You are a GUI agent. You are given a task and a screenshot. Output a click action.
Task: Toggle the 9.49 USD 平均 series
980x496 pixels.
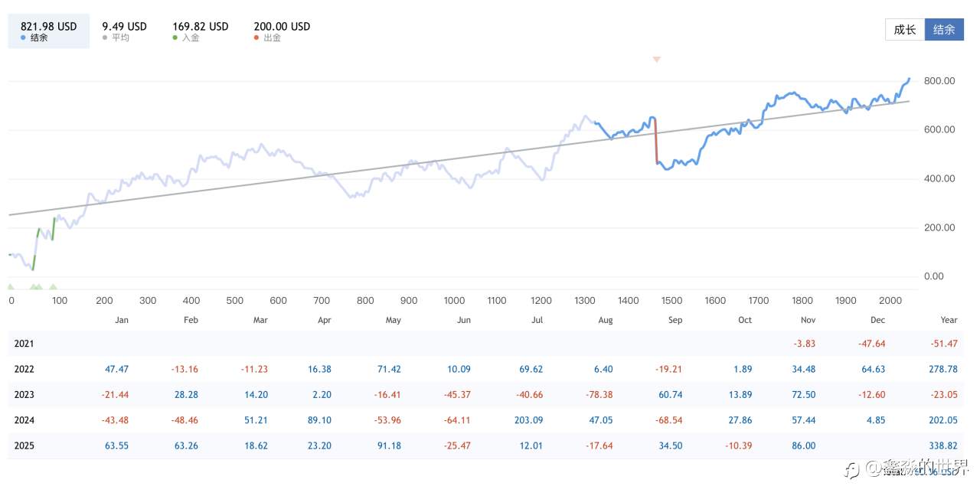124,31
